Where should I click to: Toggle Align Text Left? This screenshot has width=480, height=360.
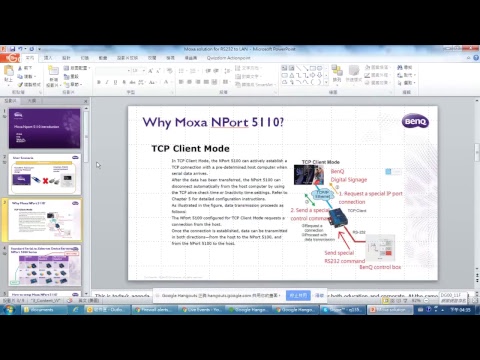point(181,82)
